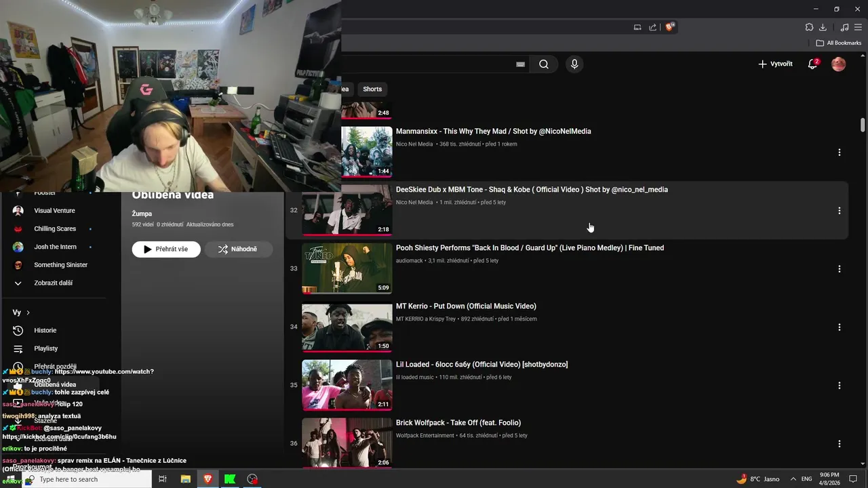Open ENG input language selector
This screenshot has width=868, height=488.
(x=807, y=479)
